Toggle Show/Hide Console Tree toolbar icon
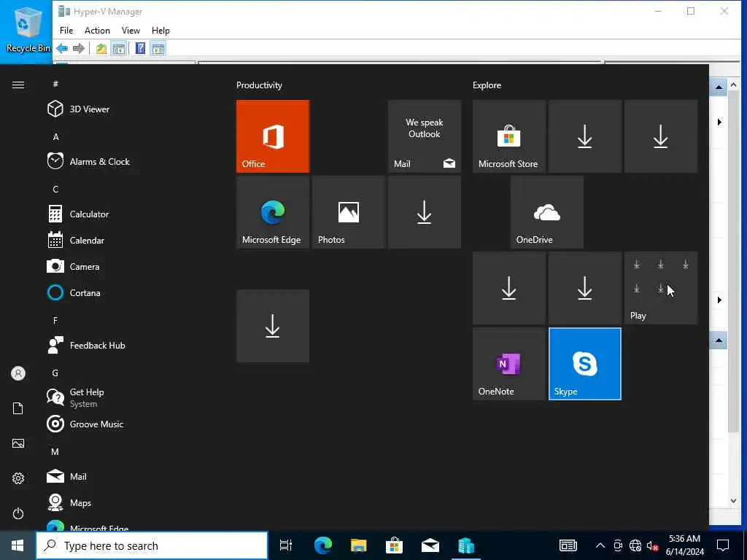This screenshot has width=747, height=560. (x=119, y=48)
